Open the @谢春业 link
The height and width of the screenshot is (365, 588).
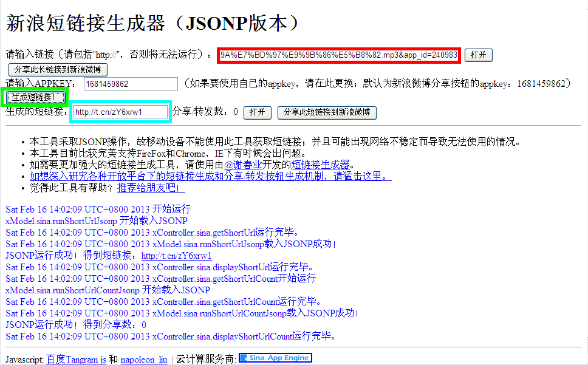pyautogui.click(x=243, y=165)
